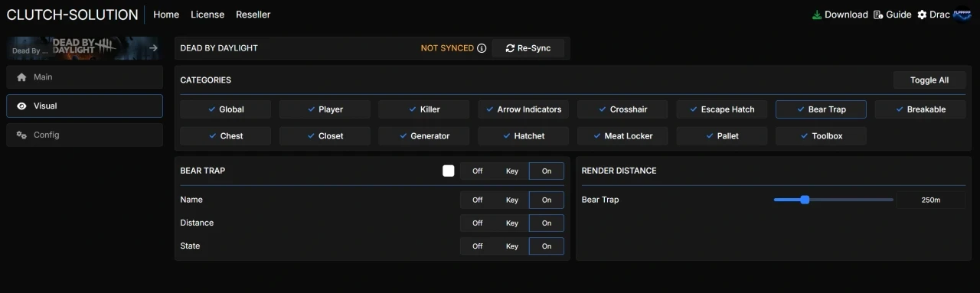This screenshot has width=980, height=293.
Task: Toggle the Crosshair category
Action: click(622, 109)
